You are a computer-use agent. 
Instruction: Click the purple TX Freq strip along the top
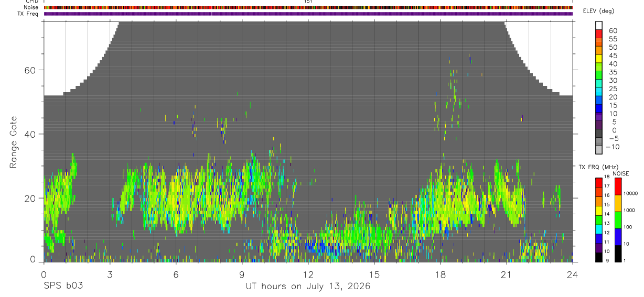click(x=308, y=14)
